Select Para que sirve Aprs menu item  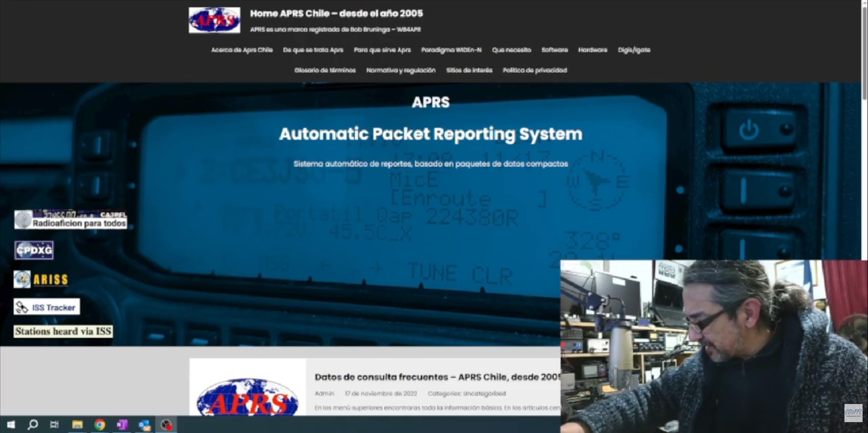tap(382, 50)
